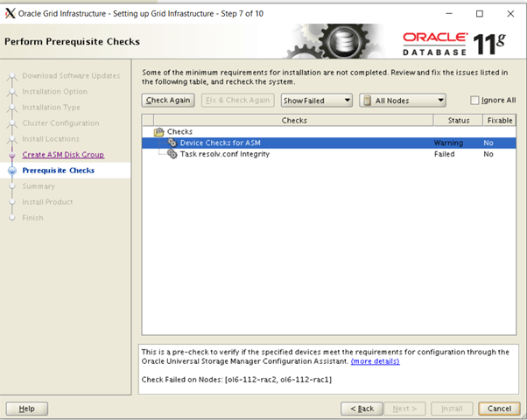Go to Create ASM Disk Group step
Screen dimensions: 527x420
click(63, 155)
